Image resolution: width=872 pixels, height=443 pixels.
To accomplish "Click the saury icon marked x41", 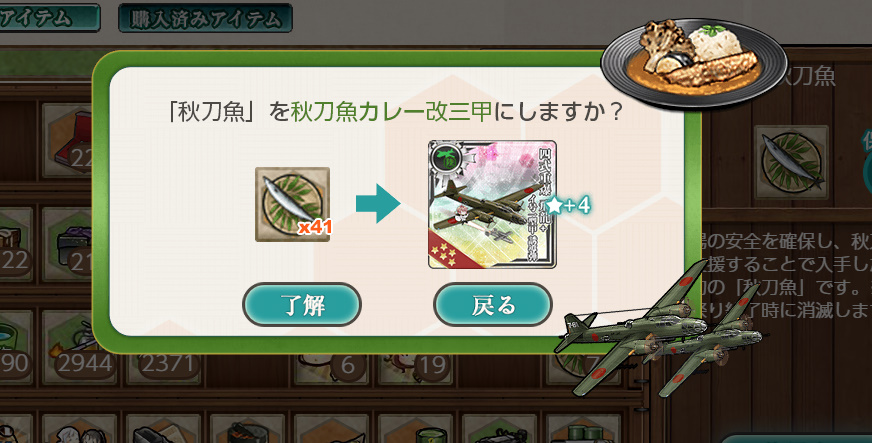I will click(x=293, y=204).
